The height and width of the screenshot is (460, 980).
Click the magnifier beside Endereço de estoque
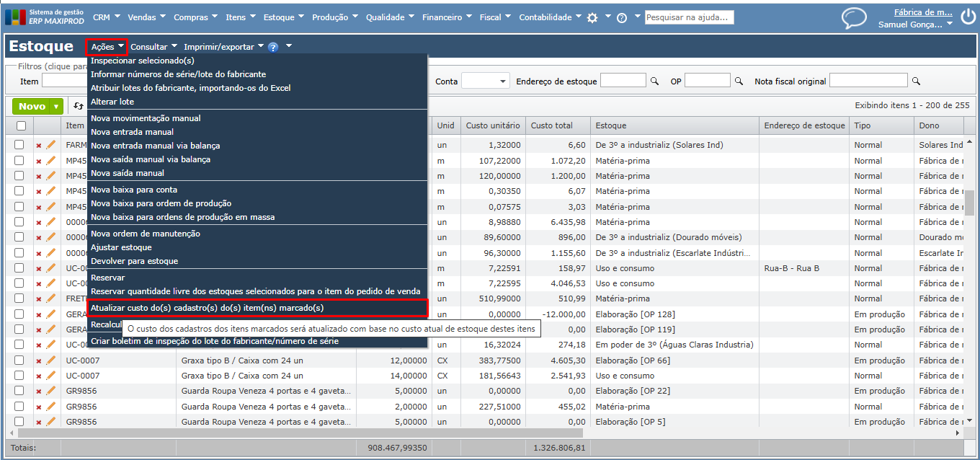654,81
